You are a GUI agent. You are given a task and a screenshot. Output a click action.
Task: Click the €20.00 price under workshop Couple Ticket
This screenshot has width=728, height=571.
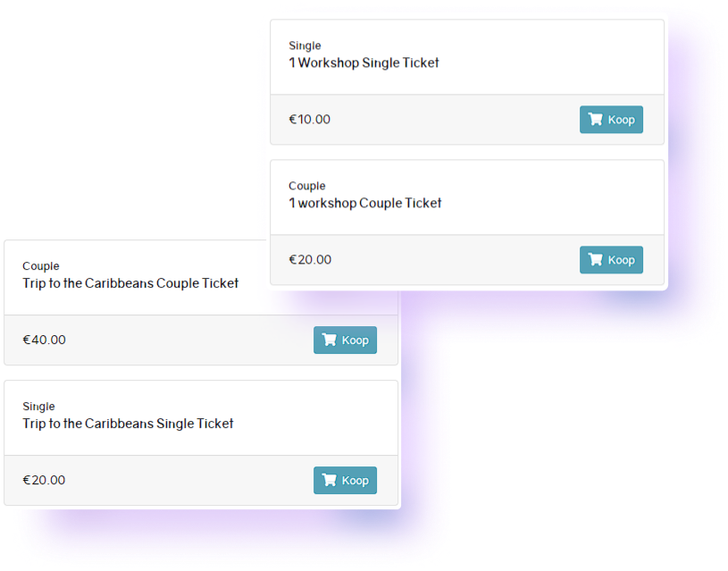310,260
